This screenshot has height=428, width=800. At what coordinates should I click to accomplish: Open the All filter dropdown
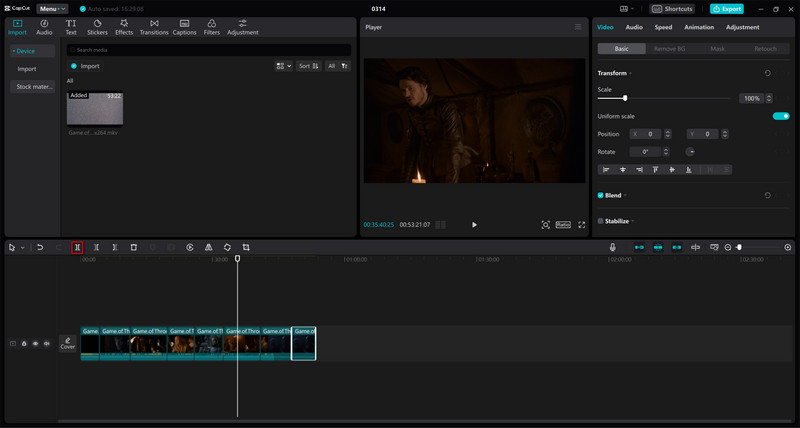pyautogui.click(x=338, y=66)
